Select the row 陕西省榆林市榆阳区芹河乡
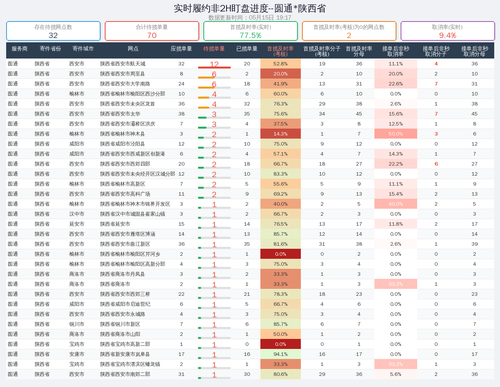Image resolution: width=500 pixels, height=387 pixels. pos(250,254)
